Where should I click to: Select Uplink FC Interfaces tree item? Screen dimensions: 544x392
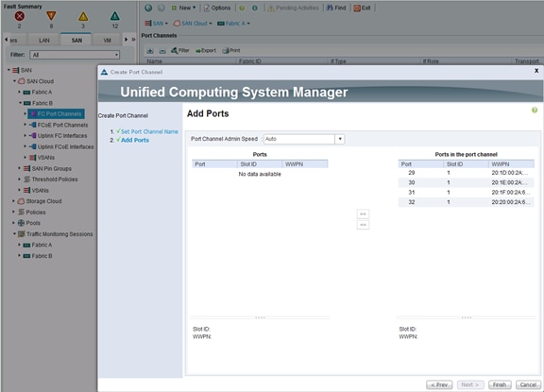(62, 136)
